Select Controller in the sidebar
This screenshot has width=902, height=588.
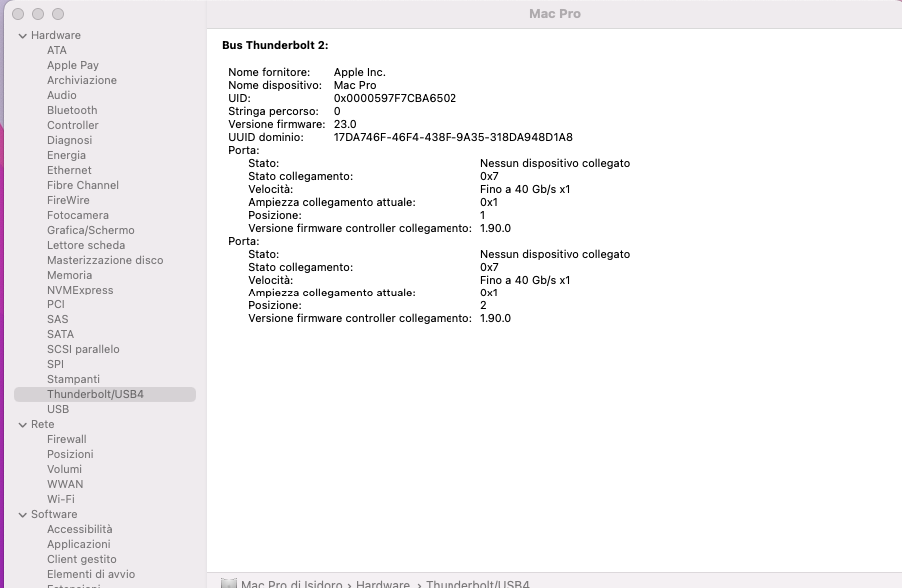click(73, 125)
